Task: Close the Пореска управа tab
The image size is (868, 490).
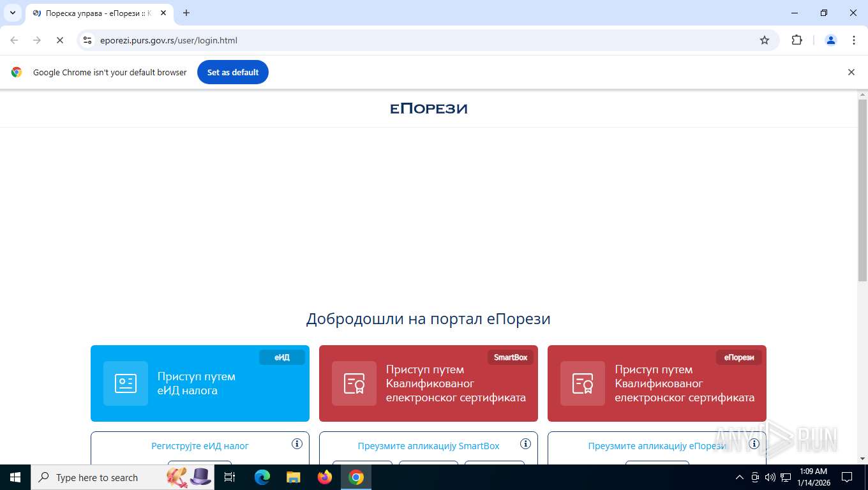Action: (x=162, y=13)
